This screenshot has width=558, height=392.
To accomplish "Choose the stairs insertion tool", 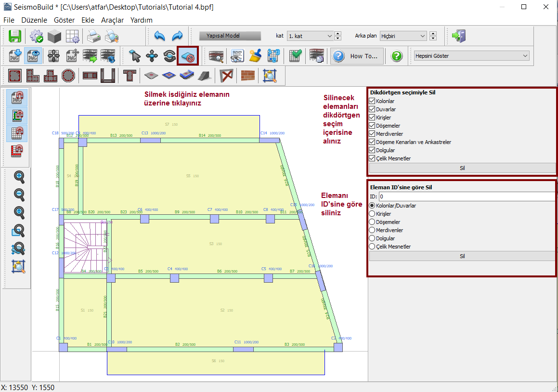I will (x=204, y=76).
